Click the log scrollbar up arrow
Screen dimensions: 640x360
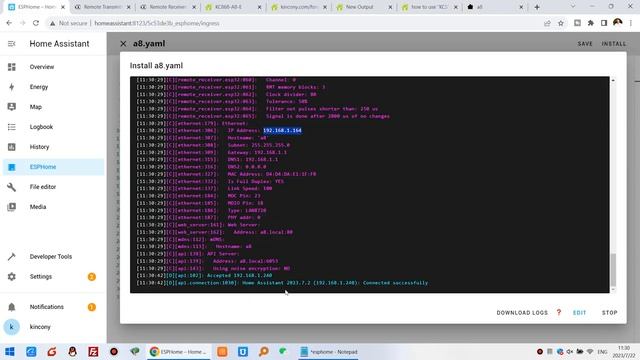tap(613, 80)
